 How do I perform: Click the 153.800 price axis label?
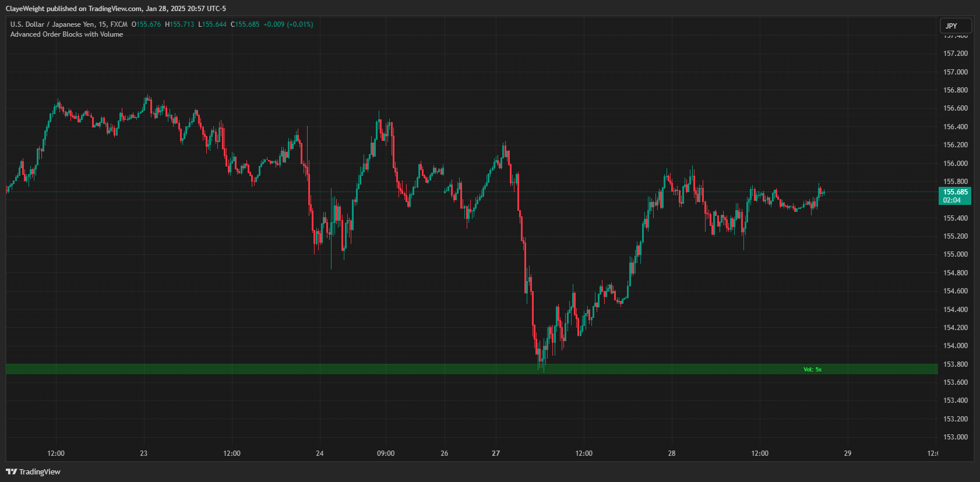pos(955,364)
